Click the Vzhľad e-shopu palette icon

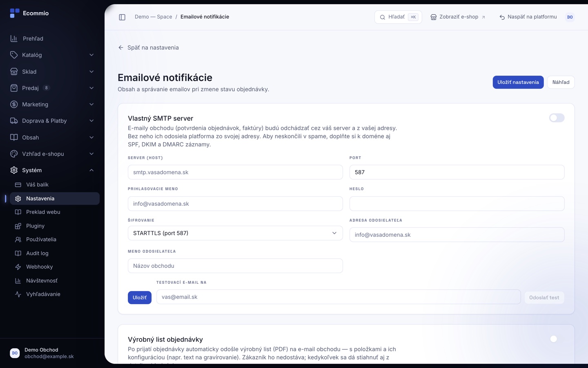click(14, 154)
